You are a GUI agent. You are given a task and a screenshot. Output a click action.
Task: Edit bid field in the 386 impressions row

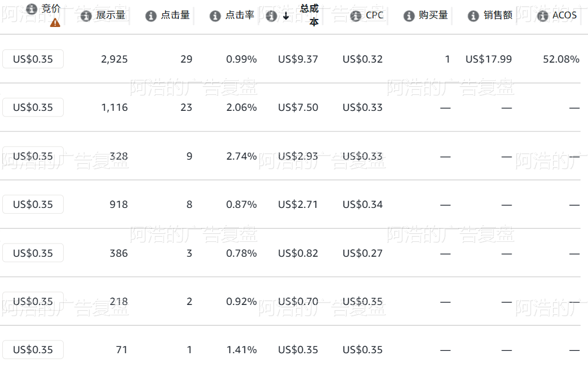pyautogui.click(x=33, y=253)
